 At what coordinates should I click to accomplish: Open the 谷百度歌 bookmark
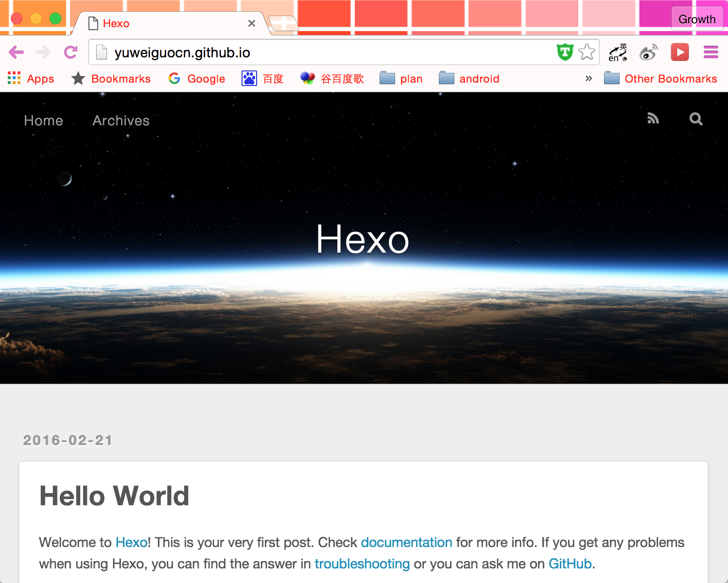coord(332,79)
